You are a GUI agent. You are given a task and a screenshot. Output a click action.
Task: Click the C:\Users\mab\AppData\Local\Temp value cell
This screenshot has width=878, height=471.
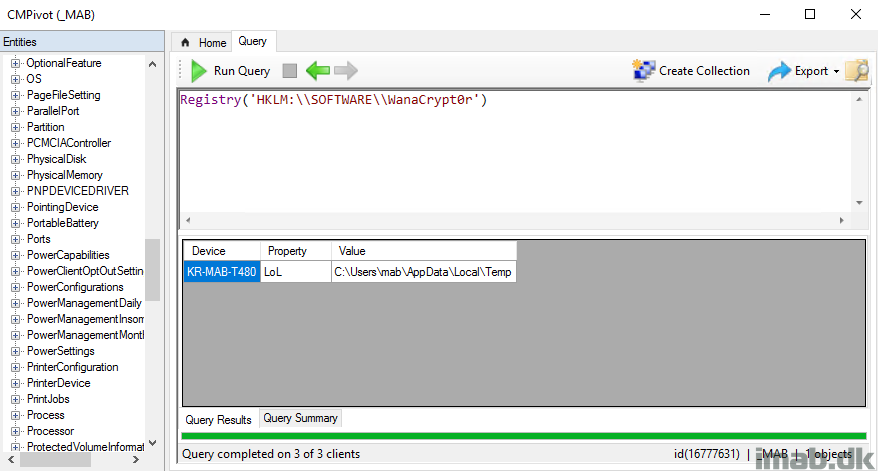(x=423, y=272)
